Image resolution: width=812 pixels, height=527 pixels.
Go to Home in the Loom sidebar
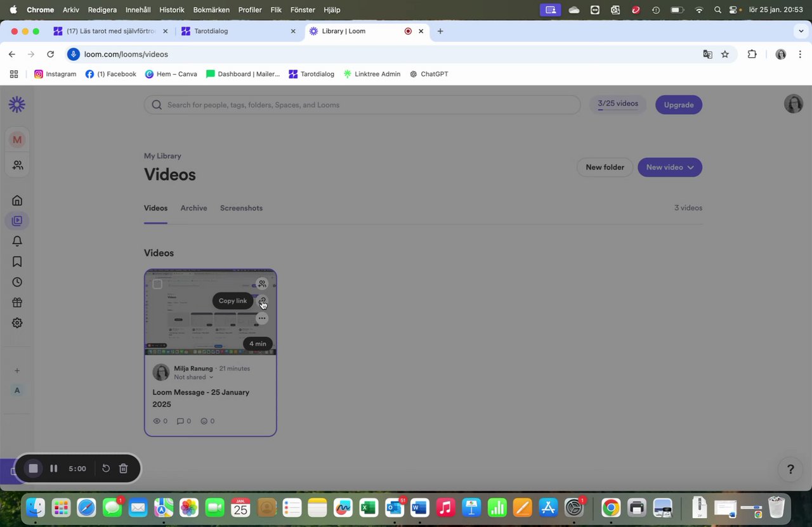click(17, 200)
